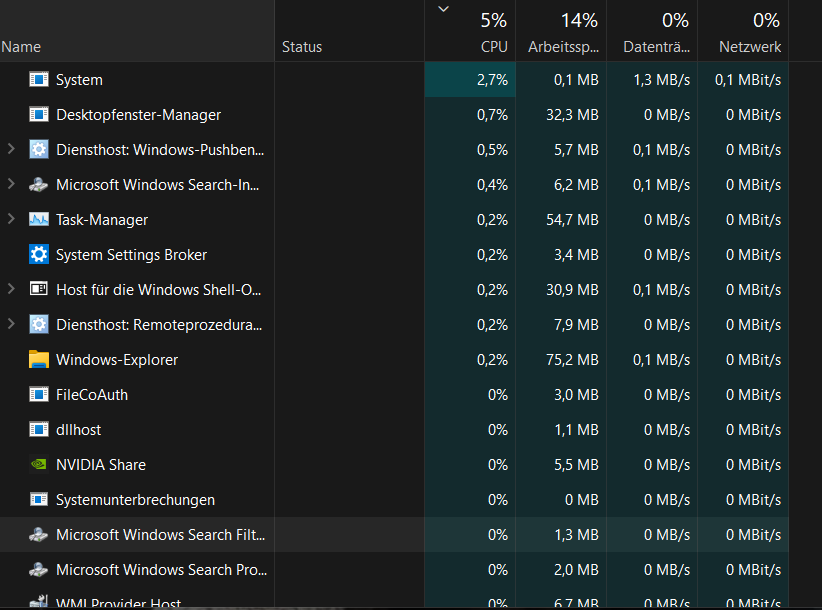
Task: Click the Windows-Explorer folder icon
Action: click(39, 360)
